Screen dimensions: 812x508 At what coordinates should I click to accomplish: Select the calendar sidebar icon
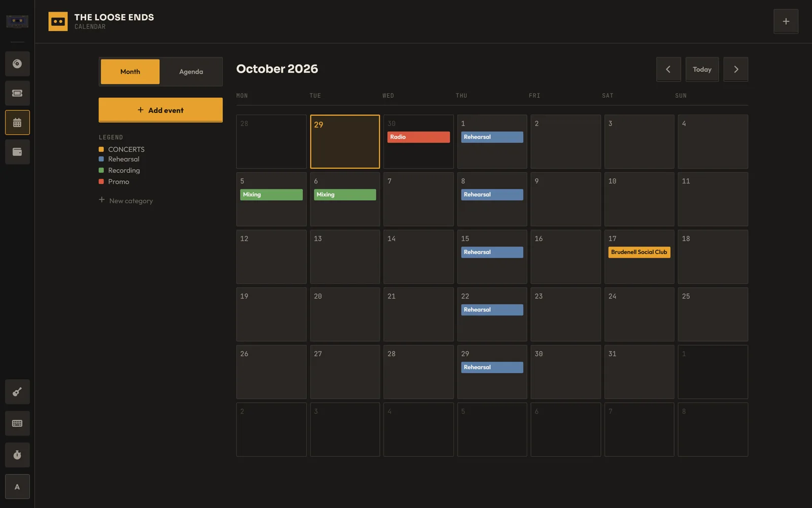[x=17, y=123]
